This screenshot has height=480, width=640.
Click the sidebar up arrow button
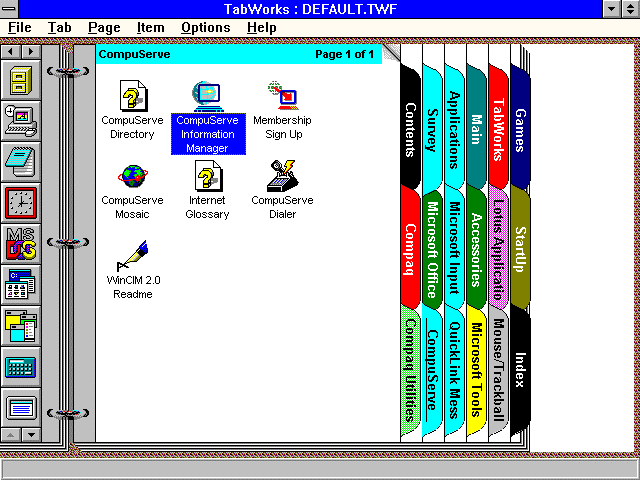[11, 435]
